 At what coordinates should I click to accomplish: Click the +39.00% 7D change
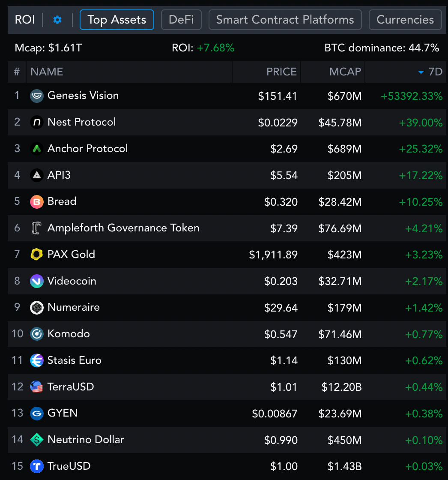tap(421, 123)
